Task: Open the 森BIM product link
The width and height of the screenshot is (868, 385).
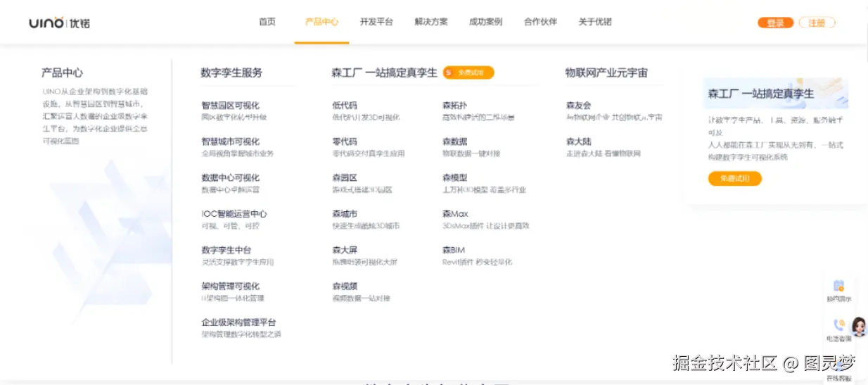Action: pyautogui.click(x=454, y=250)
